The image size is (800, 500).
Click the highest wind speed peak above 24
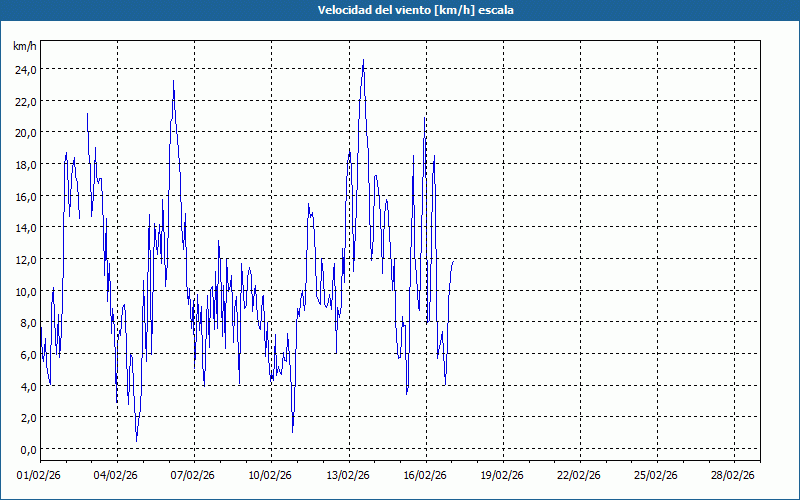coord(363,61)
